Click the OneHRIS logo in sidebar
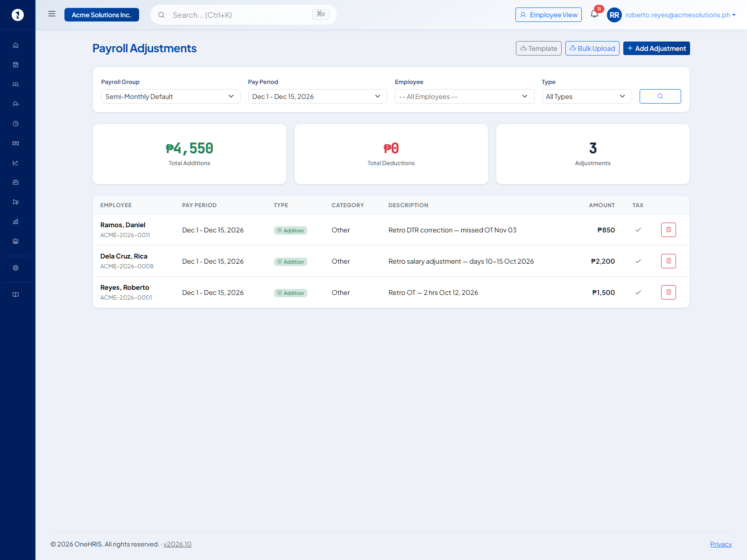The width and height of the screenshot is (747, 560). pos(17,15)
